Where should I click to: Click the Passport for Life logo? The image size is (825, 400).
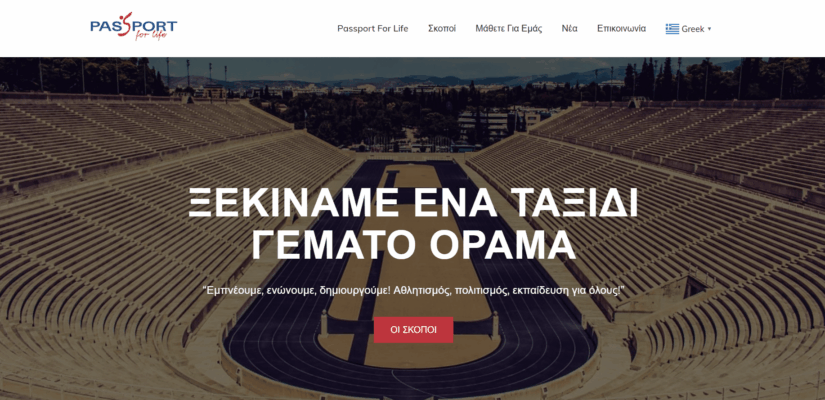(134, 26)
